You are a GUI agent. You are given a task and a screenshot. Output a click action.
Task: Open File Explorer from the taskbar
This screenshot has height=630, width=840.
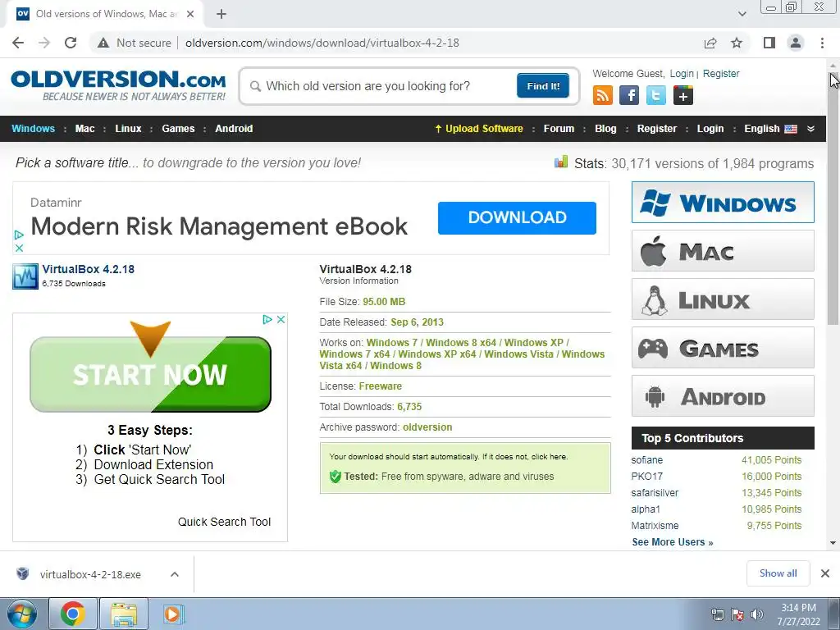coord(124,614)
